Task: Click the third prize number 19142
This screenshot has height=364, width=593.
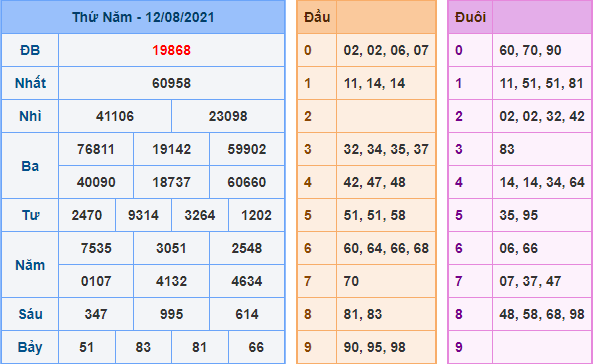Action: click(171, 149)
